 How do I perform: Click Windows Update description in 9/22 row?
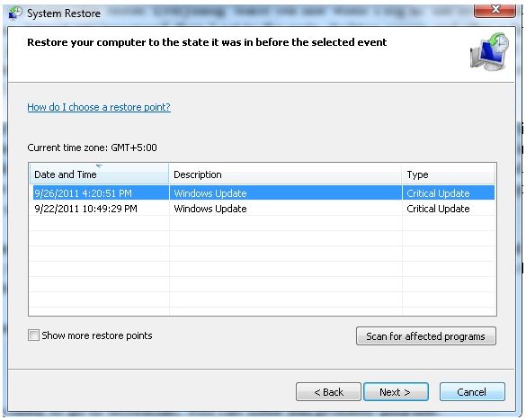210,209
